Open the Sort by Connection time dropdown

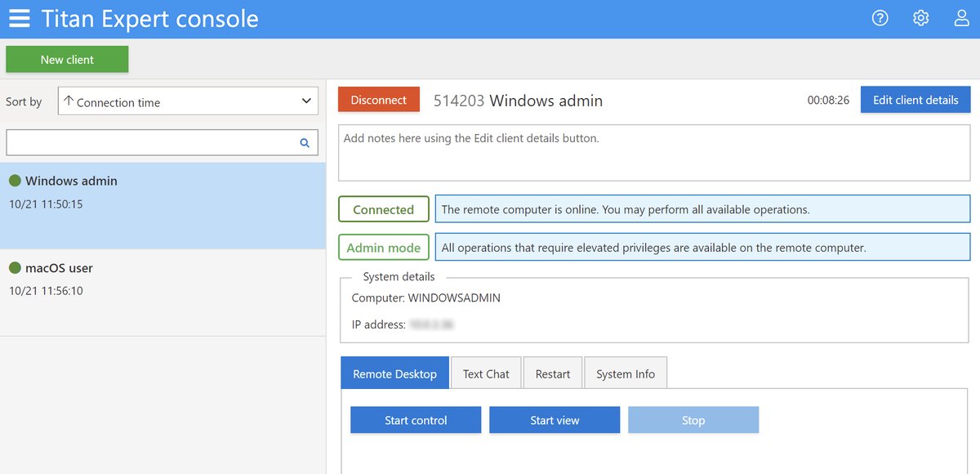[x=188, y=101]
